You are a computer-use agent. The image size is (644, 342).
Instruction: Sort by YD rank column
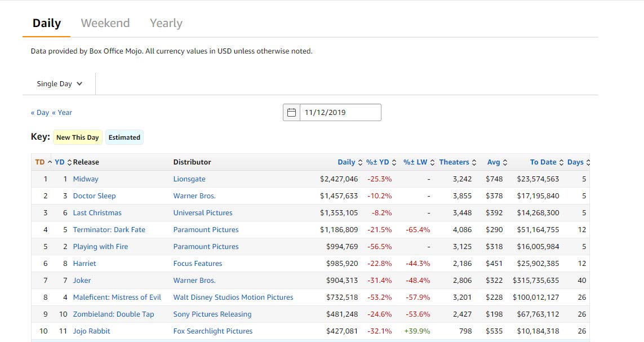(x=60, y=162)
